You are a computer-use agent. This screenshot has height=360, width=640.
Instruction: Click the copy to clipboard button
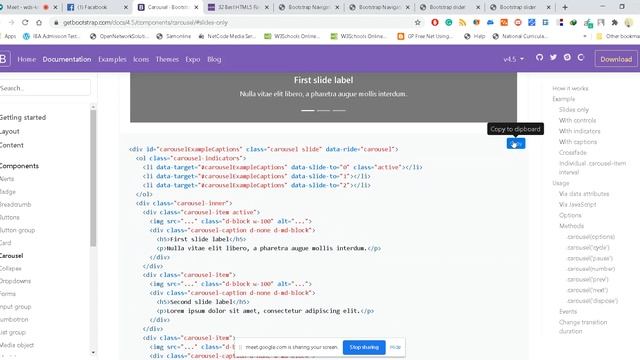516,143
